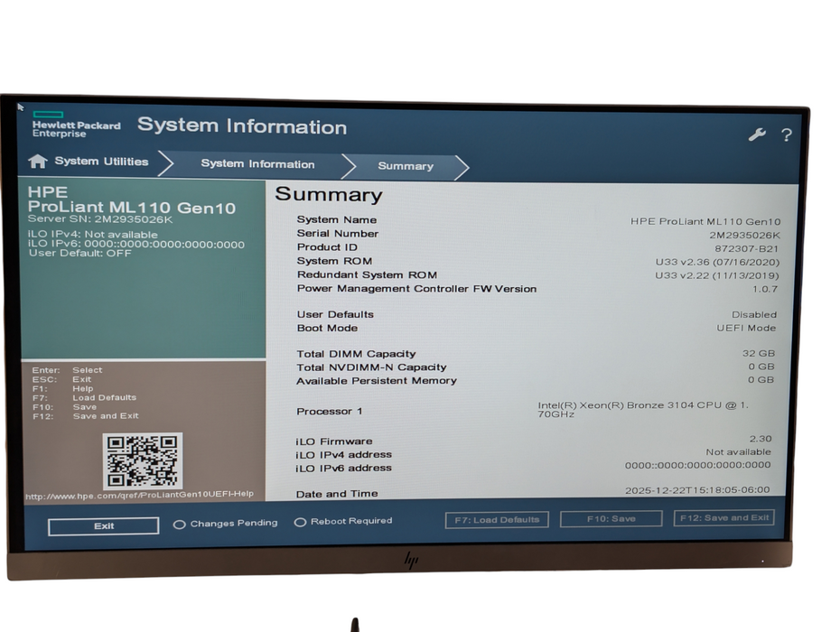Open the System Utilities breadcrumb

click(x=101, y=162)
